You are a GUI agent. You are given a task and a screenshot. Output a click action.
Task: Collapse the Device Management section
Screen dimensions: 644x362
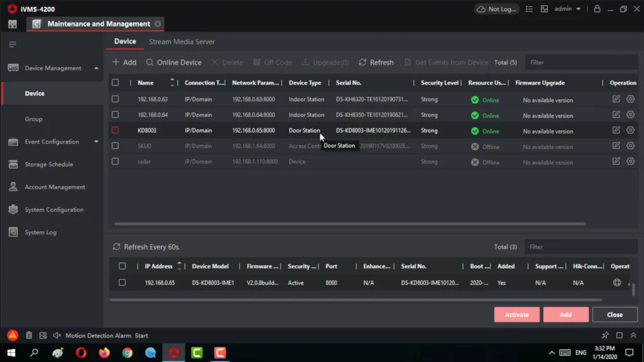point(96,68)
